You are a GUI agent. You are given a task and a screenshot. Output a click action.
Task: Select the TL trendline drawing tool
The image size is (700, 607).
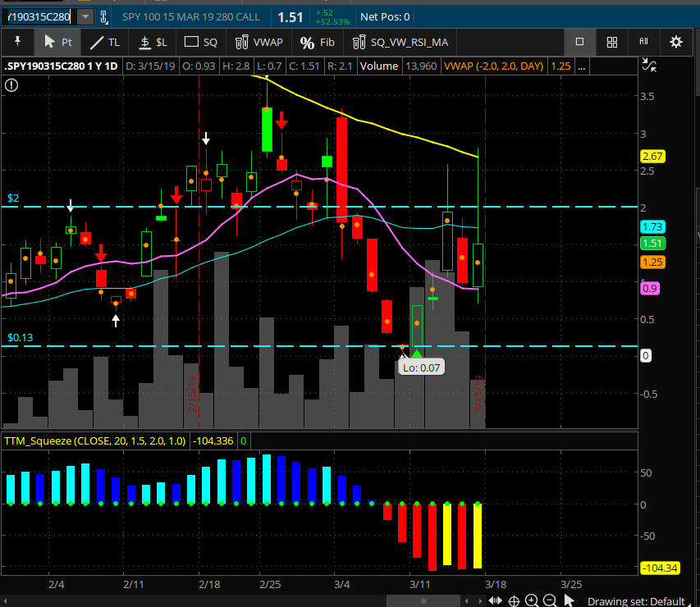pos(104,42)
